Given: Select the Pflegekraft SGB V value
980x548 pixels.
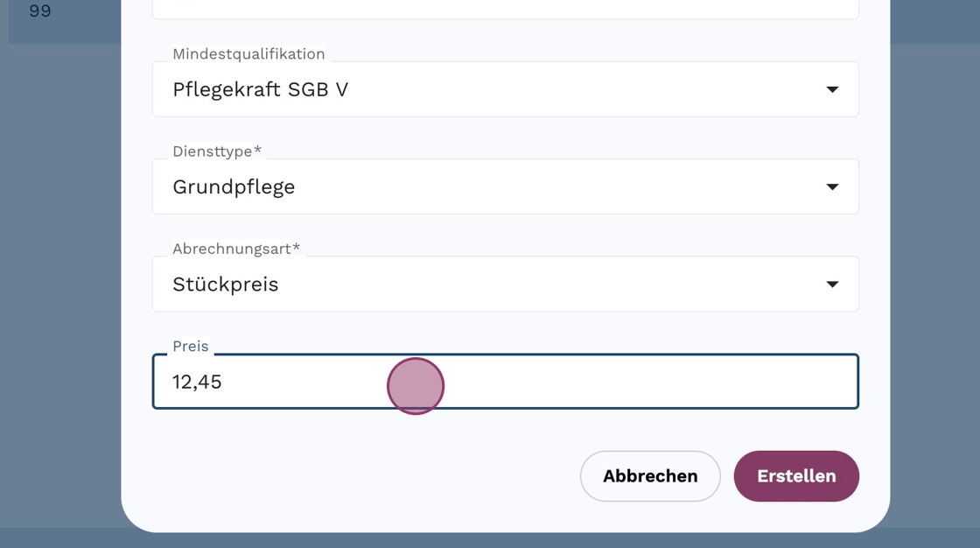Looking at the screenshot, I should (x=261, y=89).
